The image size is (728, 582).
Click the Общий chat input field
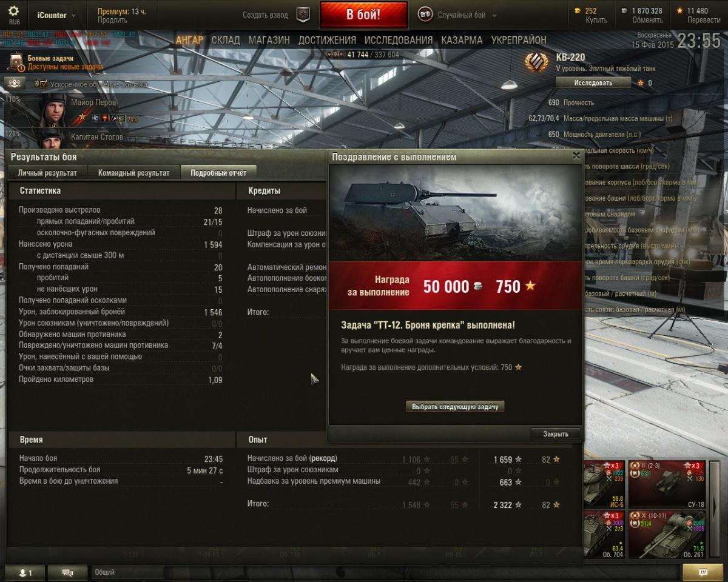(x=128, y=572)
